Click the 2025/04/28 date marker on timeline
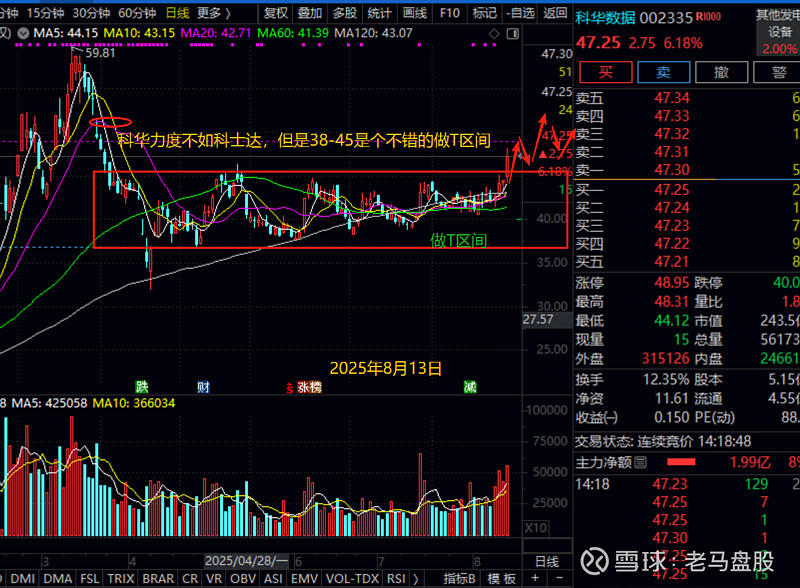 pyautogui.click(x=246, y=561)
